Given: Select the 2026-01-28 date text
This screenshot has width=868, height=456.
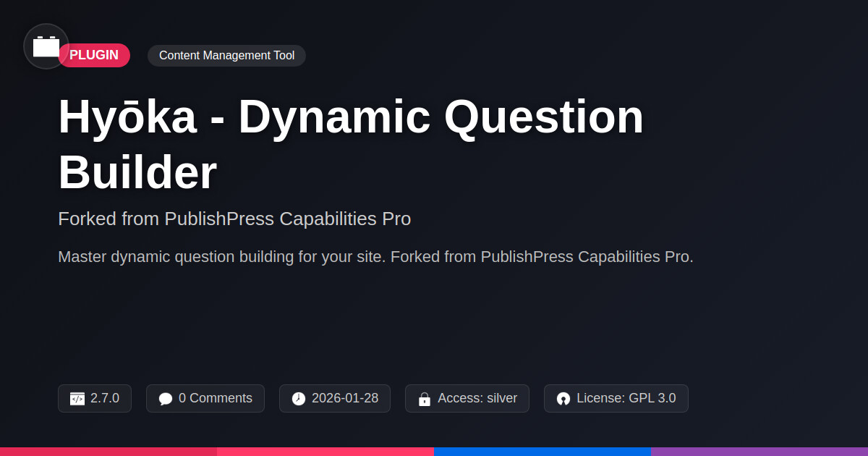Looking at the screenshot, I should click(x=344, y=398).
